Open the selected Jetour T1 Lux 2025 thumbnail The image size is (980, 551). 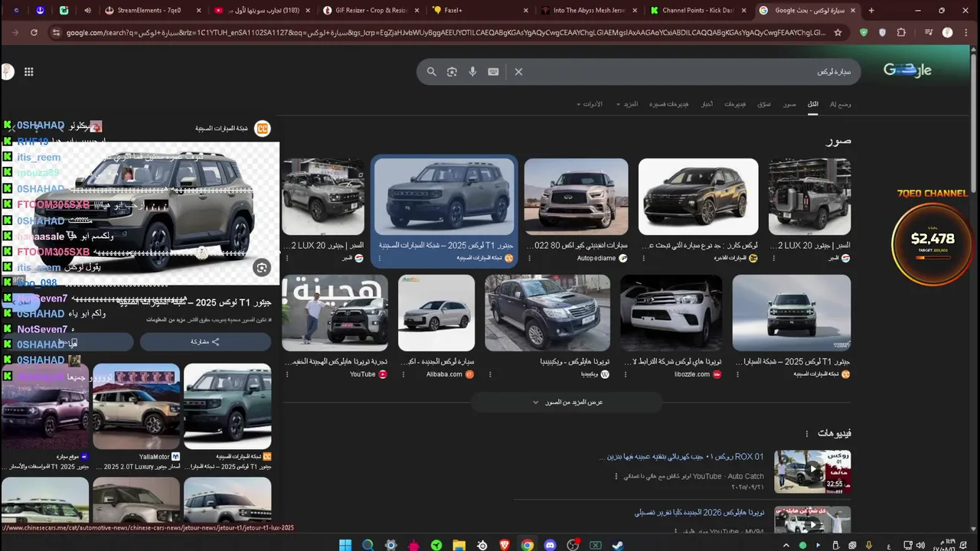point(444,197)
